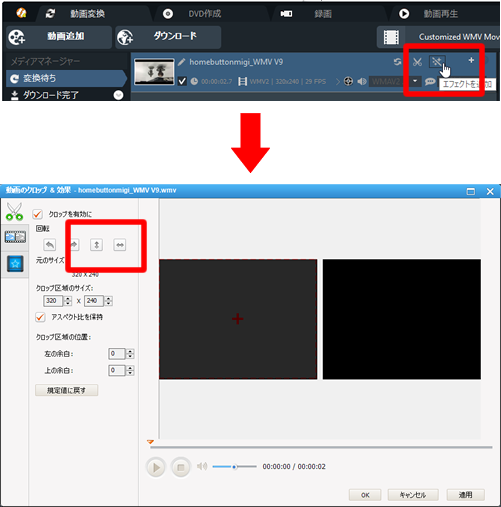Adjust the 上の余白 stepper arrows
This screenshot has width=501, height=507.
130,370
